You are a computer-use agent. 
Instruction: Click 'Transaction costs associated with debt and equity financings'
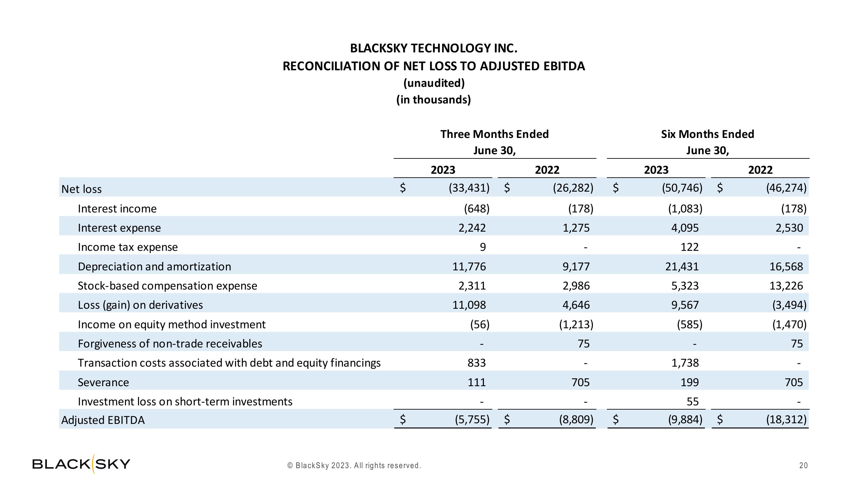(x=229, y=363)
